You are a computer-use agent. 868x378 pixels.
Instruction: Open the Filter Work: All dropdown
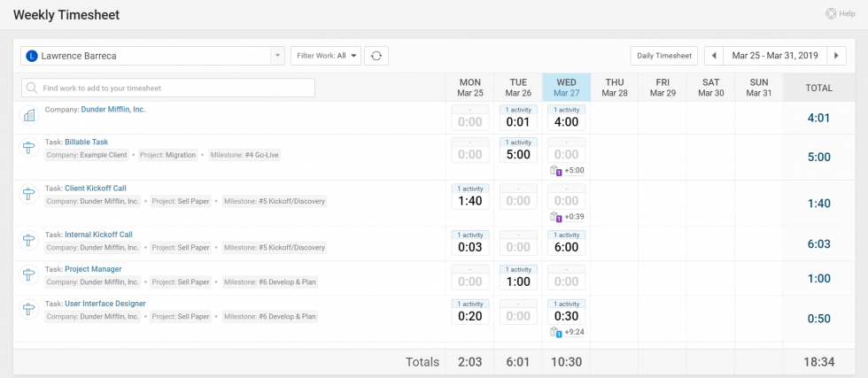click(326, 56)
